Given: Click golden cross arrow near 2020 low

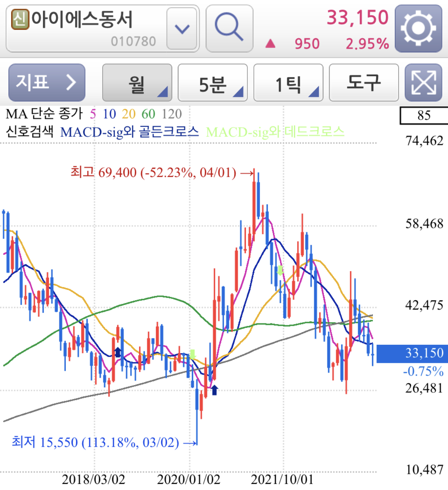Looking at the screenshot, I should click(x=214, y=390).
